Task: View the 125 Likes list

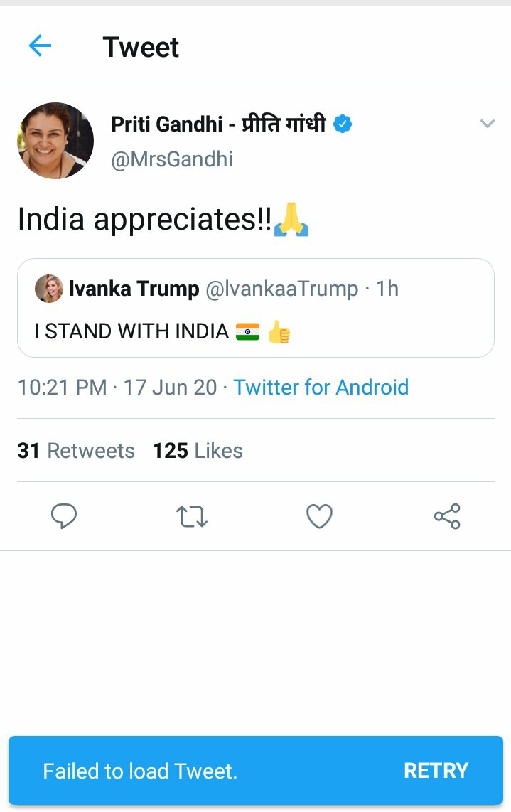Action: click(198, 451)
